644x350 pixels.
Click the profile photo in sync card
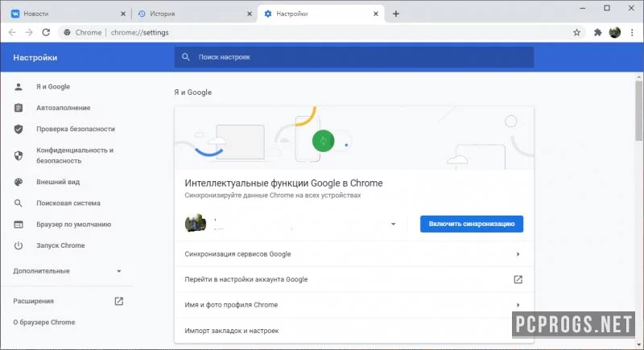coord(196,223)
